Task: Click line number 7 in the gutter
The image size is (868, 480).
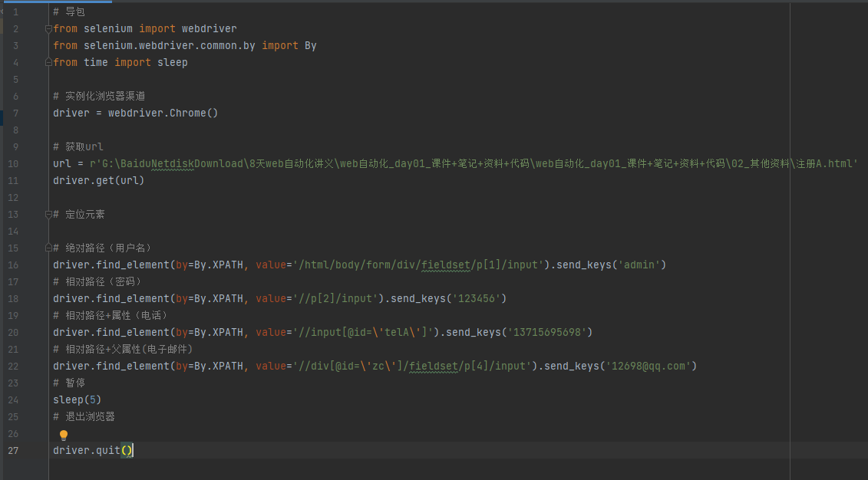Action: tap(15, 113)
